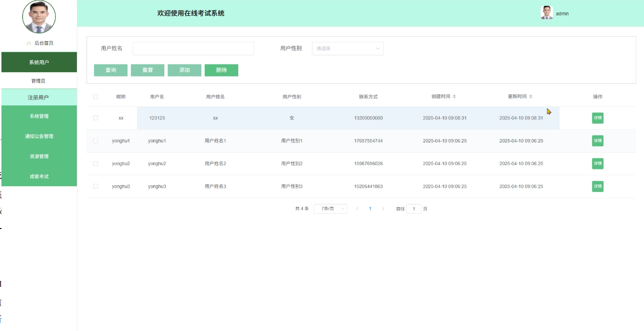
Task: Click the 重置 button
Action: coord(148,70)
